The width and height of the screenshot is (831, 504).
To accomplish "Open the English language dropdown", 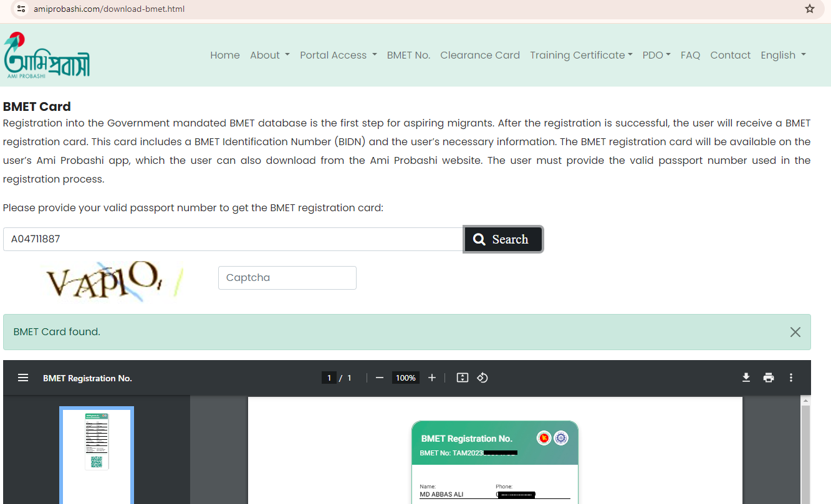I will [783, 55].
